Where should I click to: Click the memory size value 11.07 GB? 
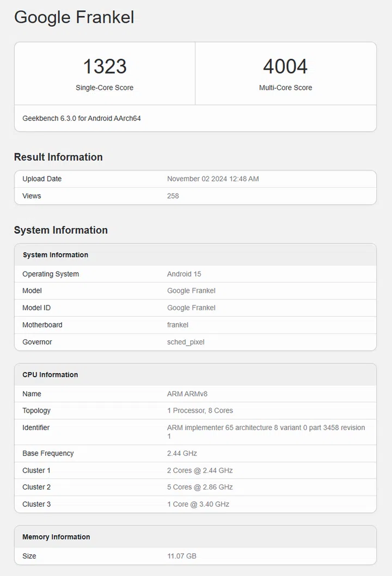pos(182,556)
